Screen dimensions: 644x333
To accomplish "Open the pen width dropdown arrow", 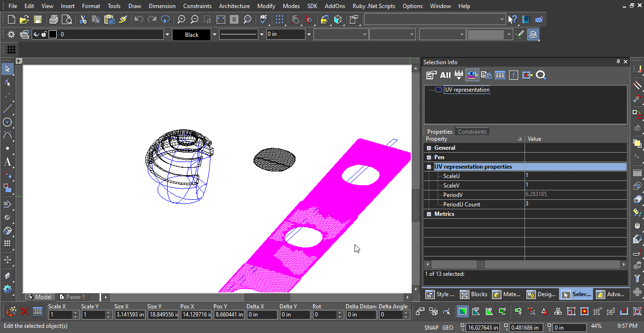I will (x=309, y=34).
